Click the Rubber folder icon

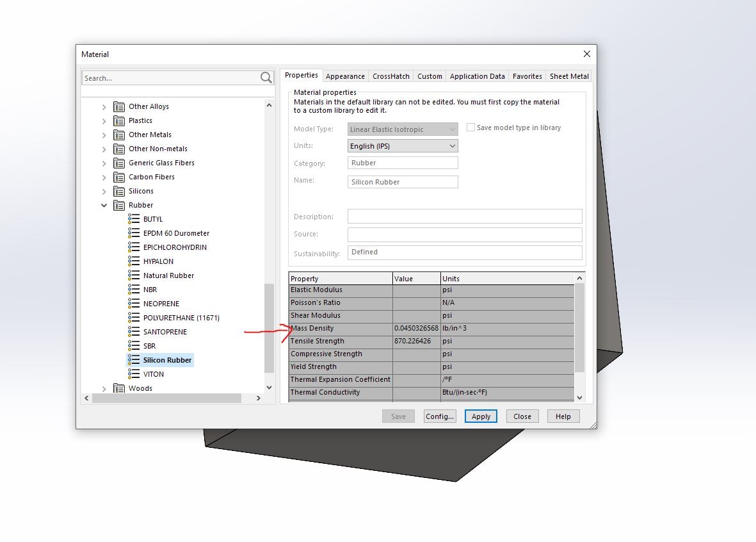(118, 205)
